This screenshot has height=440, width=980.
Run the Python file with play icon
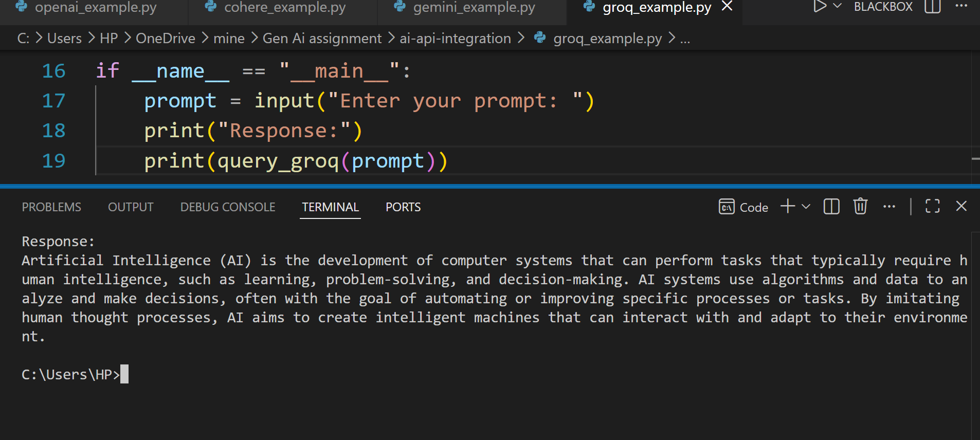819,7
